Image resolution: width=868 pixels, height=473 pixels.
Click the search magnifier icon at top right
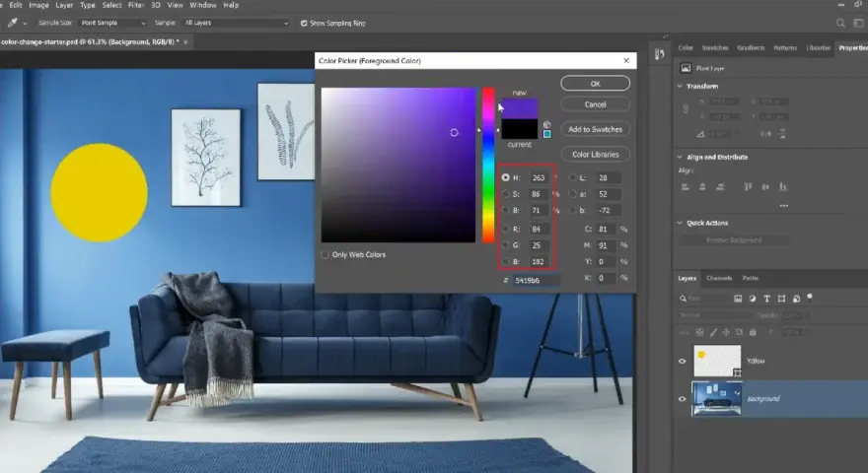840,24
